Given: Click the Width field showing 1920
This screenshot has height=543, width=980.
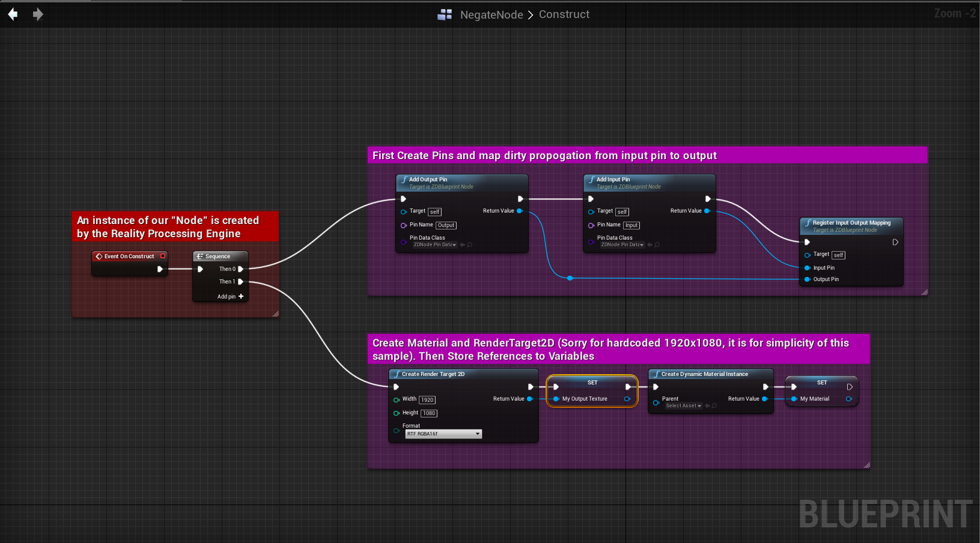Looking at the screenshot, I should [x=427, y=400].
